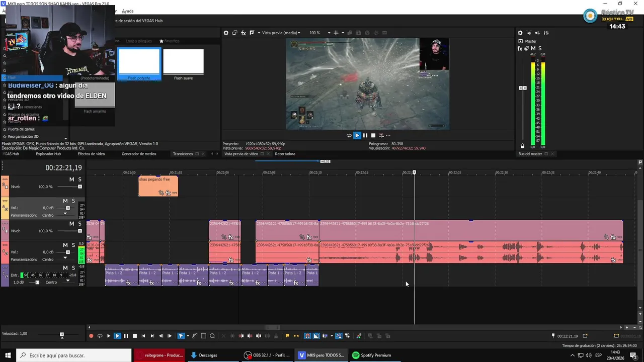The width and height of the screenshot is (644, 362).
Task: Open OBS 32.1.1 from the taskbar
Action: pyautogui.click(x=267, y=355)
